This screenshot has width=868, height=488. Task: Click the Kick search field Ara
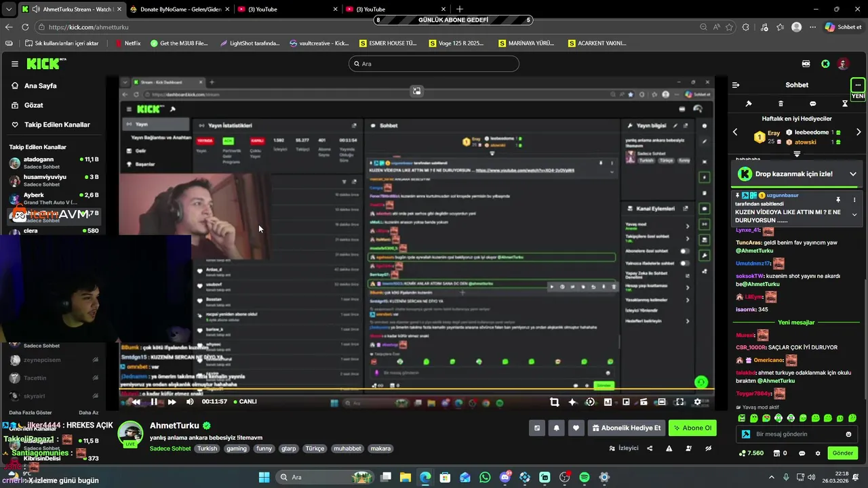tap(434, 64)
